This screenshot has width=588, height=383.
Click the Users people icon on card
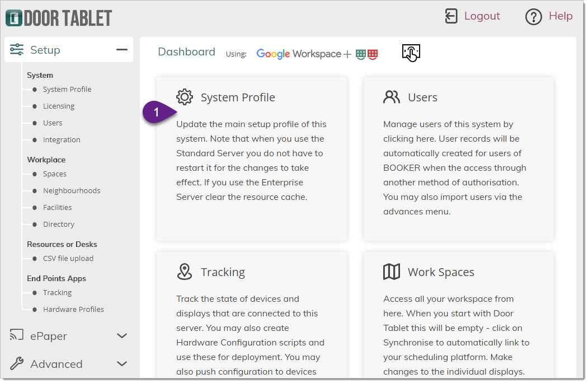pyautogui.click(x=392, y=97)
